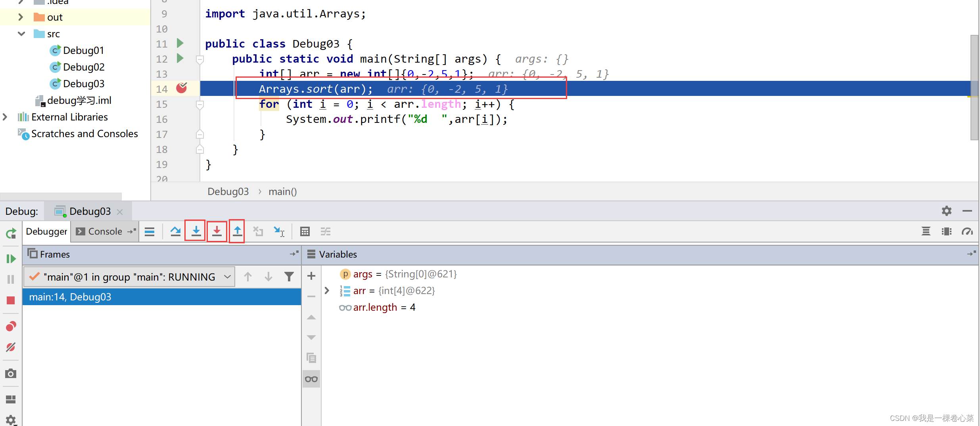Viewport: 980px width, 426px height.
Task: Open the Evaluate Expression calculator icon
Action: (305, 231)
